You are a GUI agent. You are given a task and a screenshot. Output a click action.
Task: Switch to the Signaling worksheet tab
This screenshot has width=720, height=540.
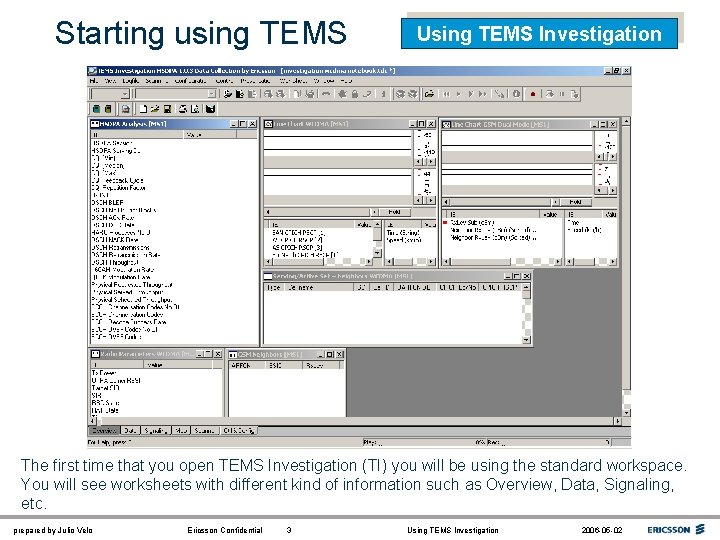(155, 431)
